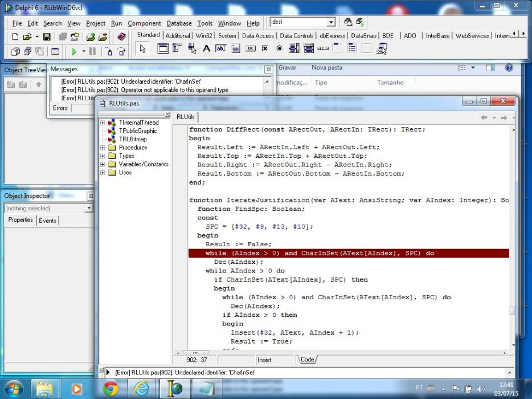This screenshot has height=399, width=532.
Task: Select the Frames component icon
Action: (163, 48)
